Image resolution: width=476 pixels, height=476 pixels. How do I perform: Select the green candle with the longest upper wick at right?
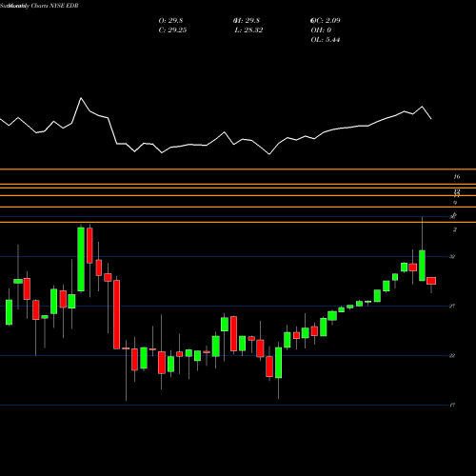[422, 266]
